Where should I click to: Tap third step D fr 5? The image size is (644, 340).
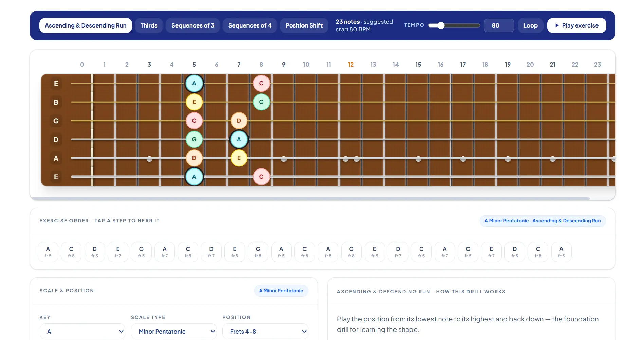tap(95, 252)
